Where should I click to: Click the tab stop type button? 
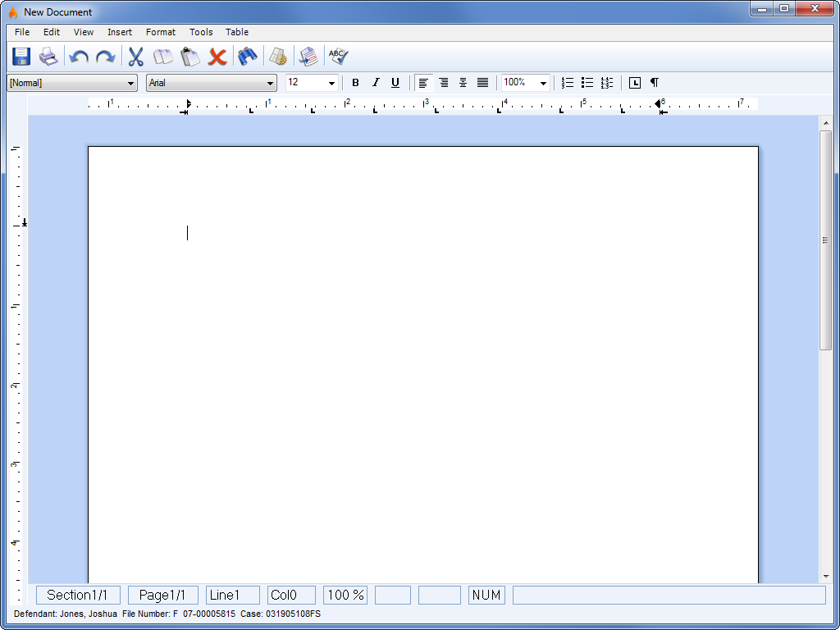(635, 83)
